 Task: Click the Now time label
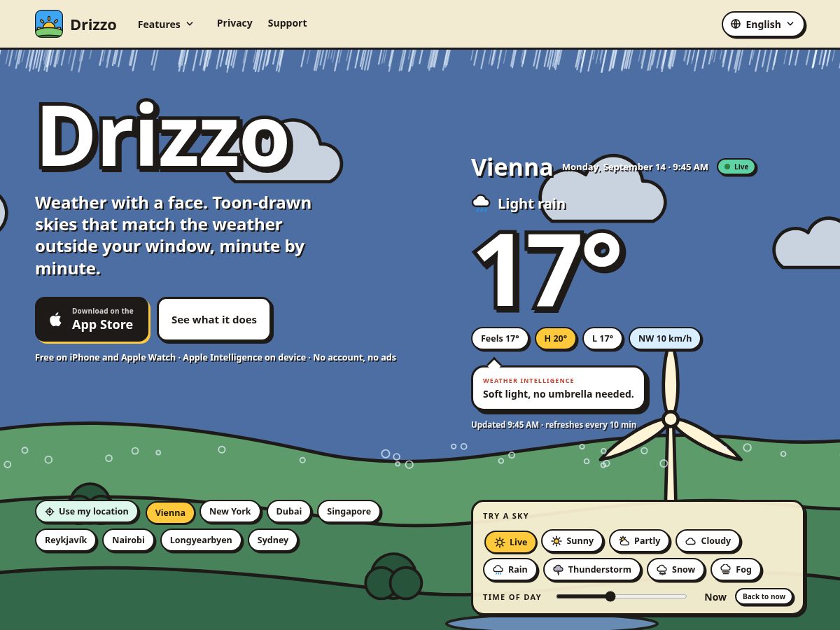point(715,596)
